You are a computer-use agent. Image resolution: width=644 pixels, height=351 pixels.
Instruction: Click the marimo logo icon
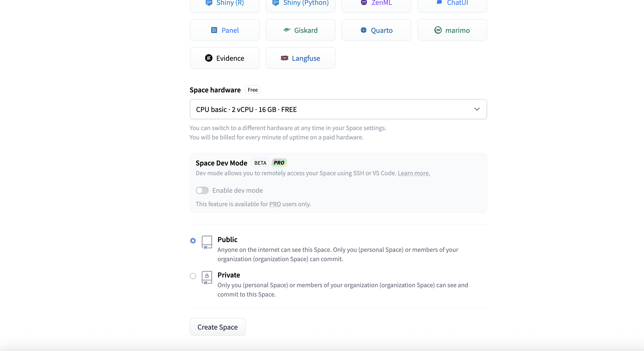tap(438, 30)
